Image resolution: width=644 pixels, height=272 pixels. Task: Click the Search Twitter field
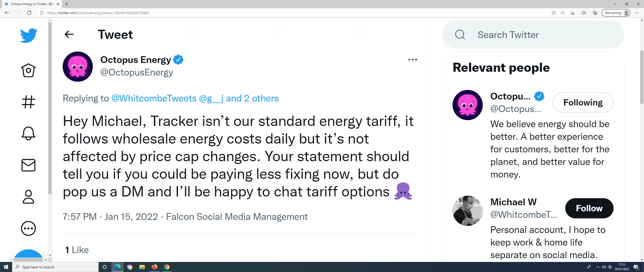(533, 35)
